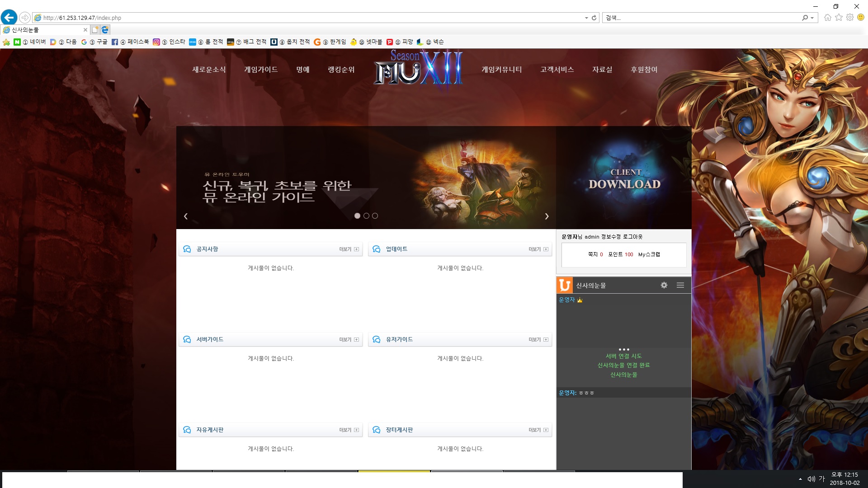Open Facebook from the favorites bar
This screenshot has width=868, height=488.
point(131,42)
